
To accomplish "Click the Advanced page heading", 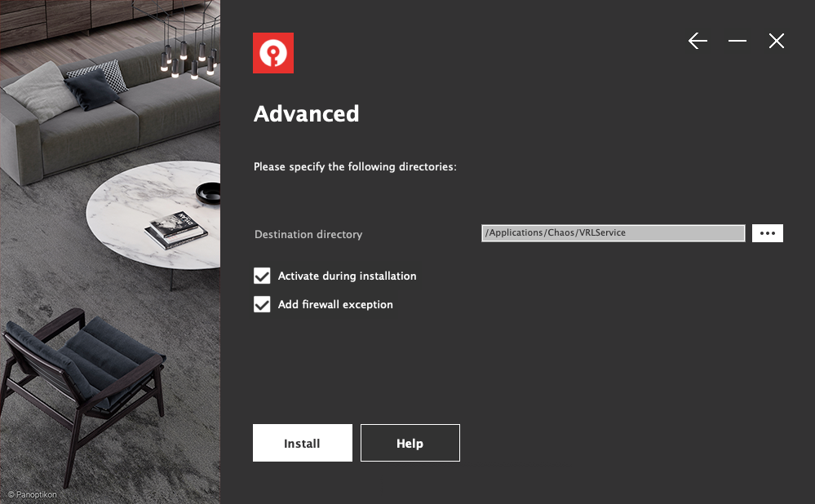I will (x=306, y=114).
